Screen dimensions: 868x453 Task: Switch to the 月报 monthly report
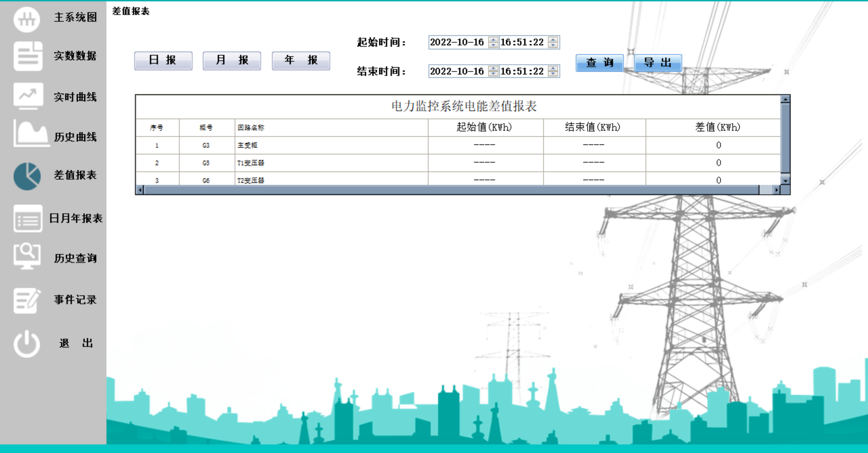coord(231,60)
